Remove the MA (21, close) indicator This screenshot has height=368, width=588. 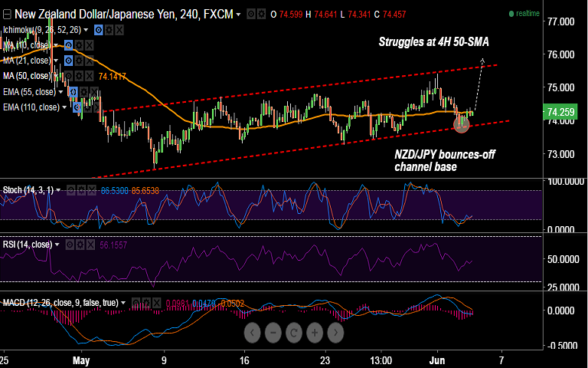(x=90, y=61)
